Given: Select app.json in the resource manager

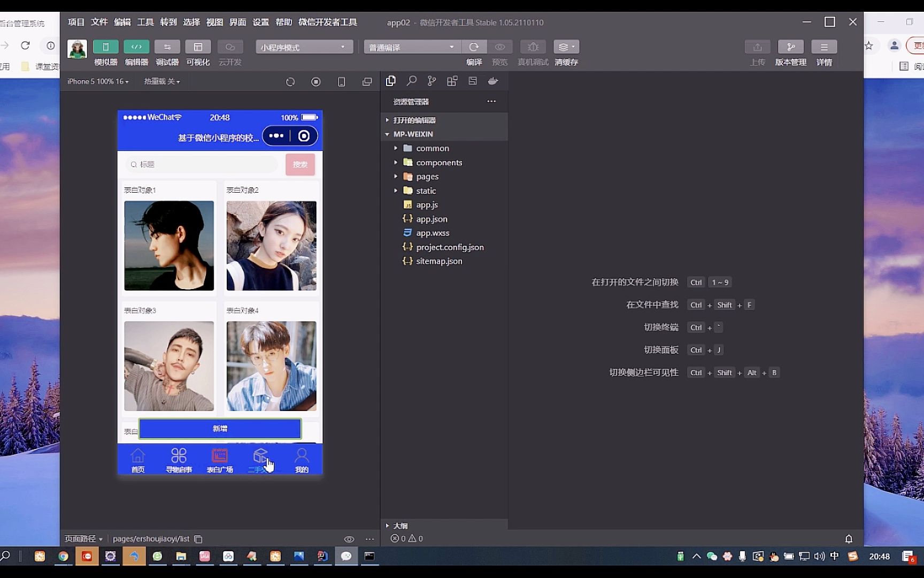Looking at the screenshot, I should 431,218.
